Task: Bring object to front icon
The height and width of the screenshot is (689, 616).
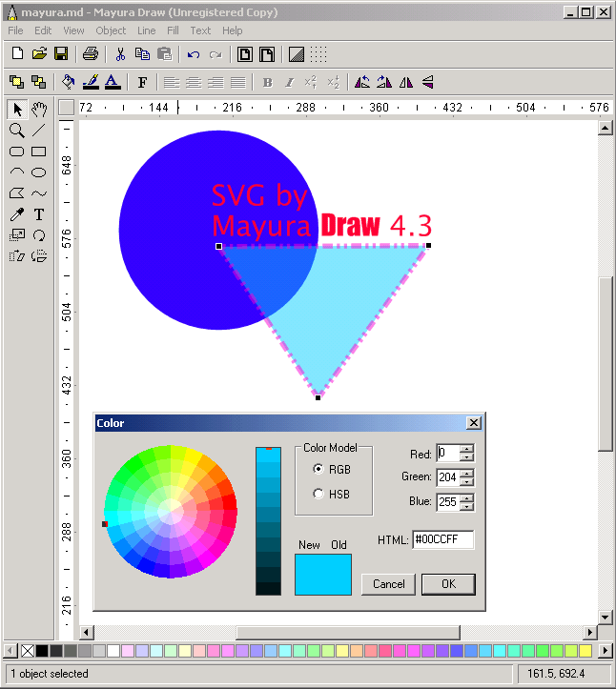Action: (17, 82)
